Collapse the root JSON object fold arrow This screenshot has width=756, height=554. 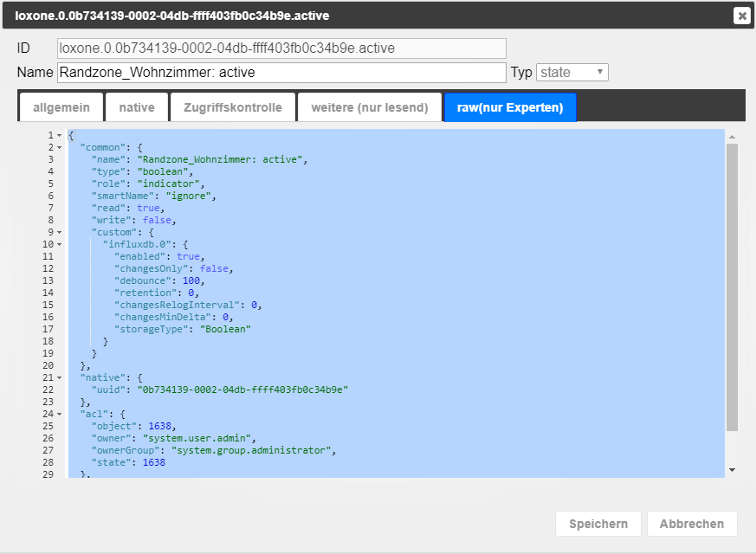[59, 136]
